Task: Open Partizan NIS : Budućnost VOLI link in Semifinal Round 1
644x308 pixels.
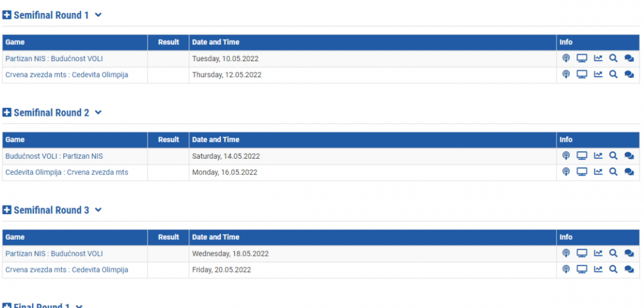Action: pyautogui.click(x=54, y=59)
